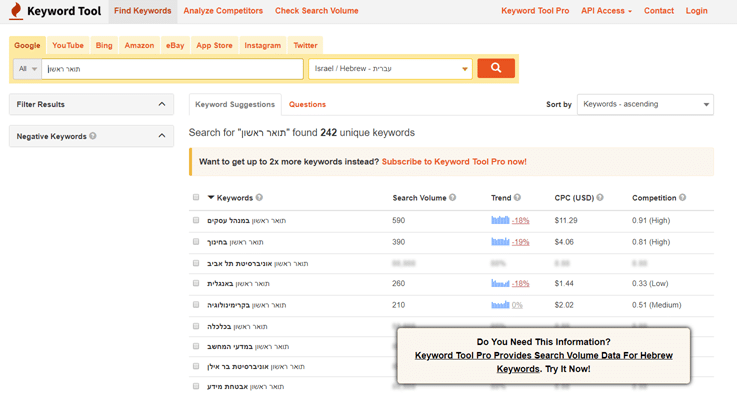
Task: Click keyword text ending with אבטחת מידע
Action: point(245,386)
